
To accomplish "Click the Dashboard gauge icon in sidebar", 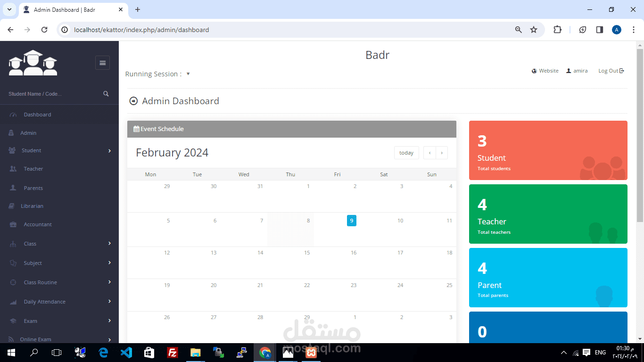I will (13, 115).
